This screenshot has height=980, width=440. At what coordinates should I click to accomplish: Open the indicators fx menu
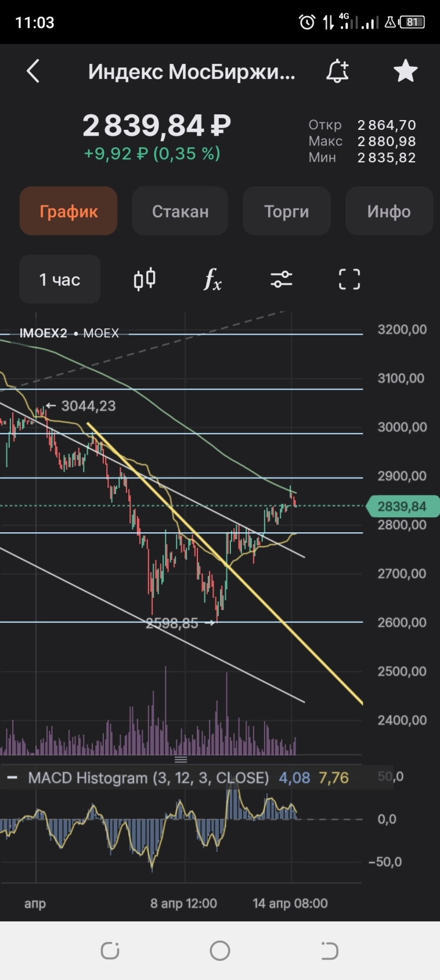click(x=212, y=280)
